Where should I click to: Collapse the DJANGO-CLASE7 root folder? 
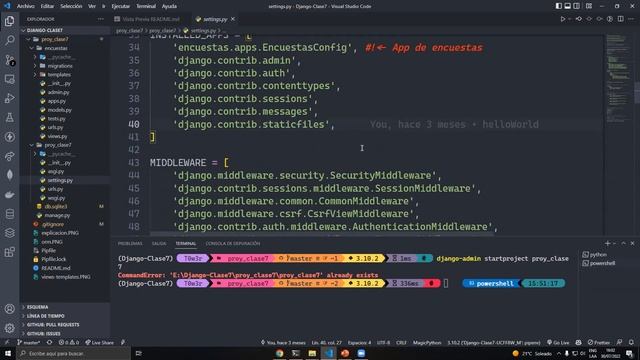click(x=65, y=30)
